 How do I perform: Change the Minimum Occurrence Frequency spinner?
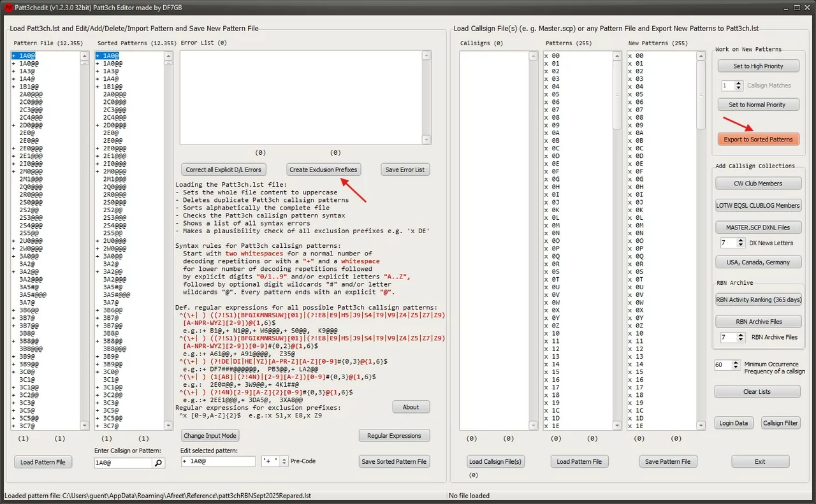point(734,365)
